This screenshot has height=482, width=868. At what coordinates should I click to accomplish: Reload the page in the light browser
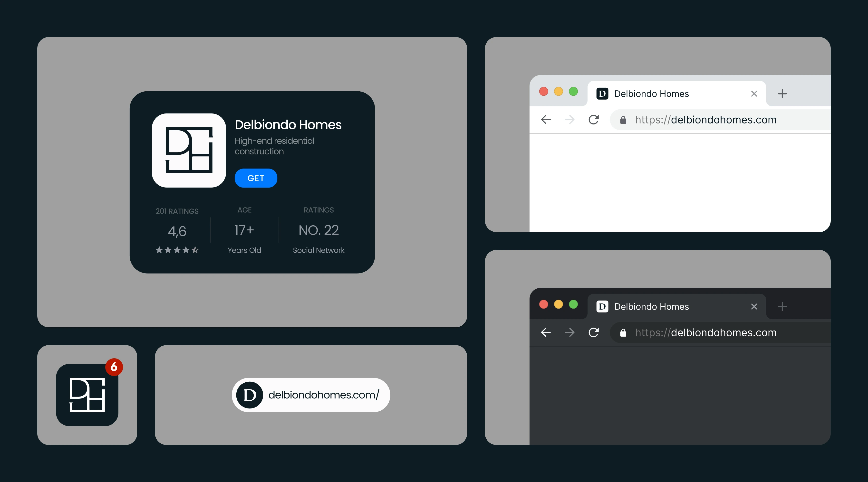[593, 120]
